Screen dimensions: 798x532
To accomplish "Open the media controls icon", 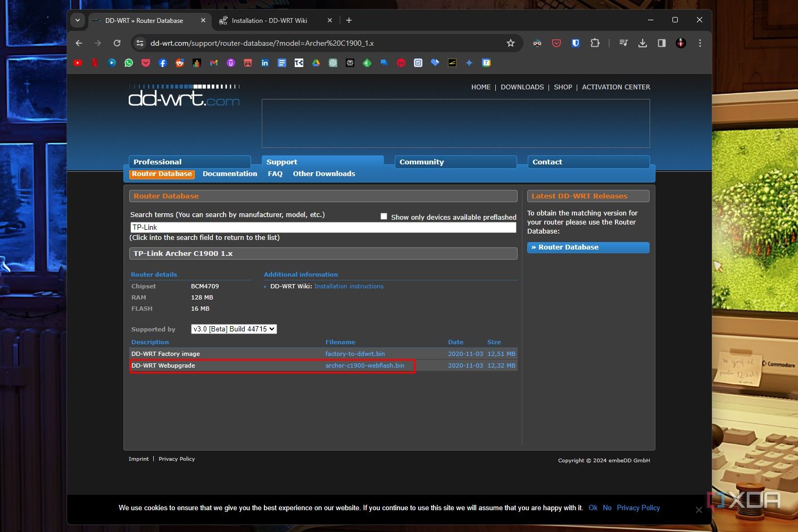I will click(624, 43).
